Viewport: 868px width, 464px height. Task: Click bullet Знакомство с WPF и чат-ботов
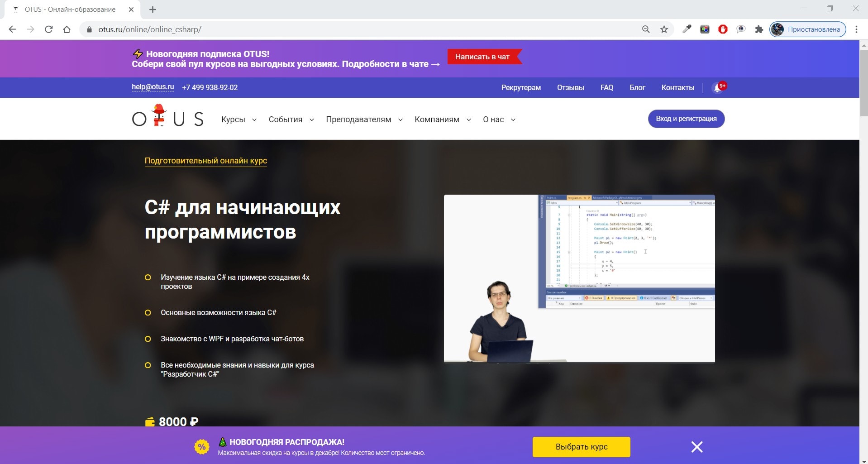click(232, 339)
